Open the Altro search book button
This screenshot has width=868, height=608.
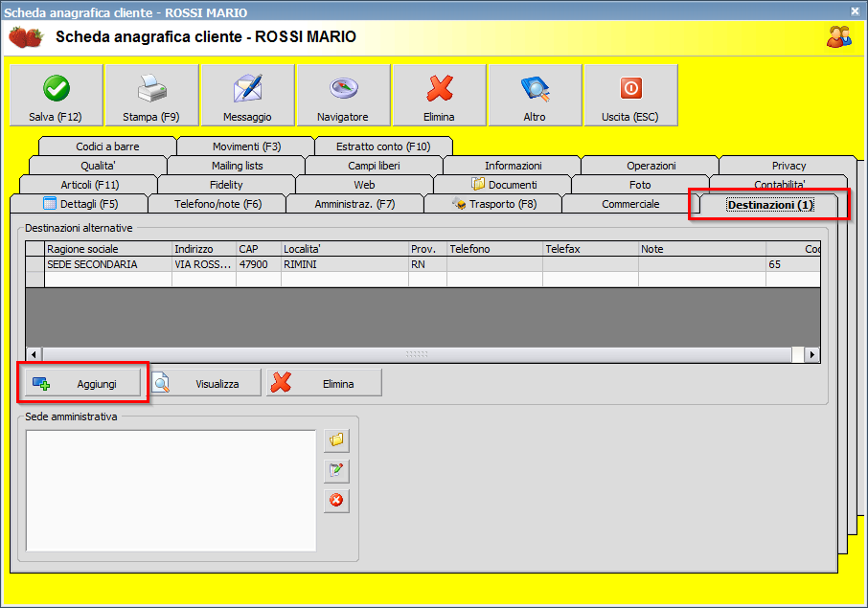tap(535, 95)
